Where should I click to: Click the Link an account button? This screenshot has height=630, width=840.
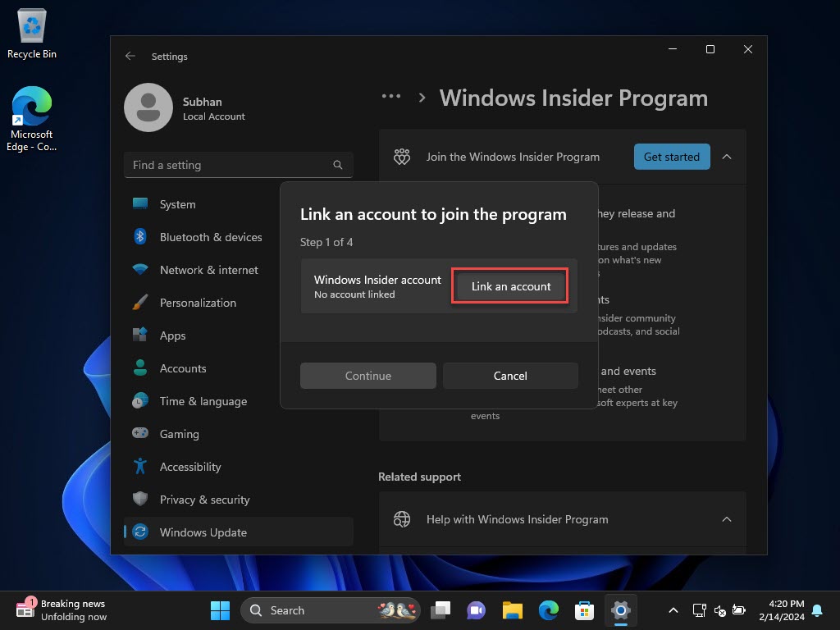[x=509, y=286]
